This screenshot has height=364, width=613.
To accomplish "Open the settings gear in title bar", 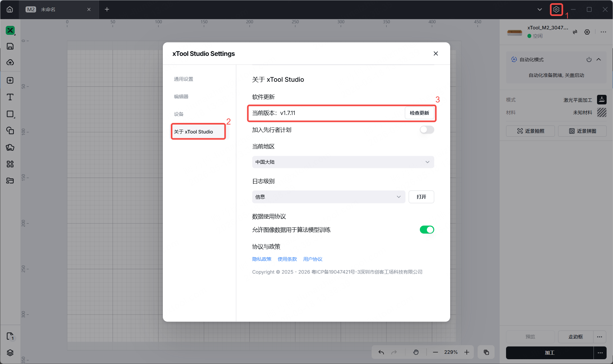I will coord(556,10).
